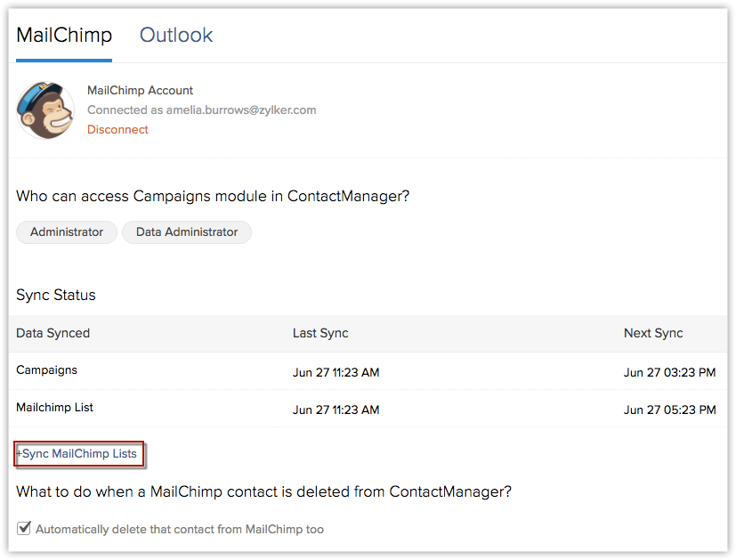Click the MailChimp monkey logo icon

(45, 110)
